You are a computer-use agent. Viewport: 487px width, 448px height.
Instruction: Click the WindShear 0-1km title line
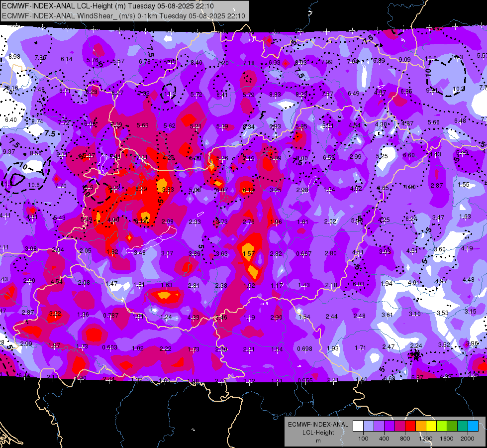point(123,16)
